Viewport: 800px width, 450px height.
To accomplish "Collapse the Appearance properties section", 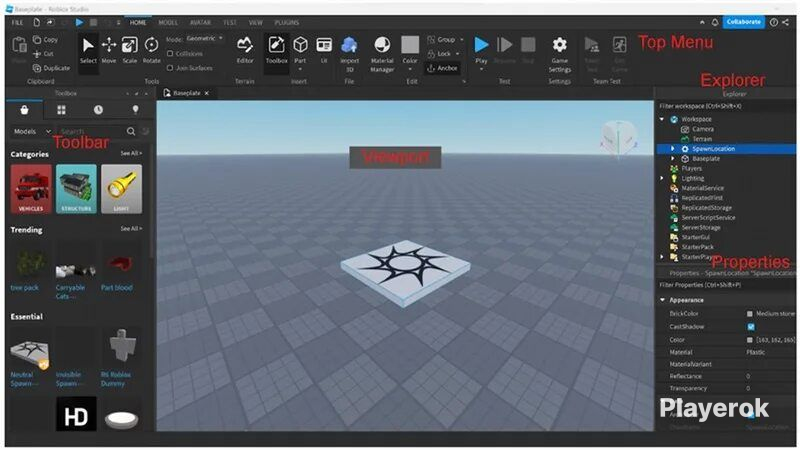I will [662, 300].
